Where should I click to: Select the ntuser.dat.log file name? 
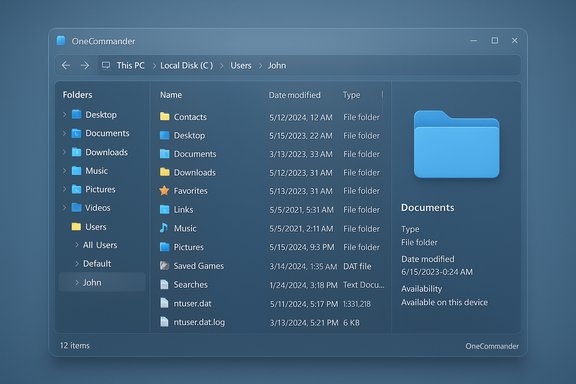click(x=199, y=322)
